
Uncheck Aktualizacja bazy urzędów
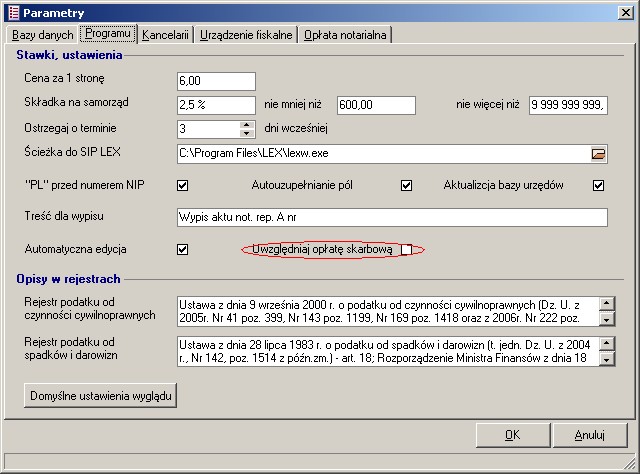pyautogui.click(x=598, y=185)
